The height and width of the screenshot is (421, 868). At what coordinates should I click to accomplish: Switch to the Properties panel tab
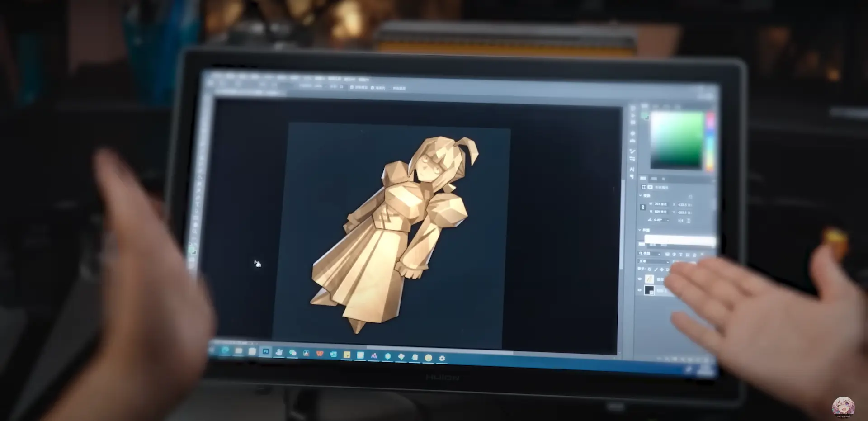coord(643,178)
